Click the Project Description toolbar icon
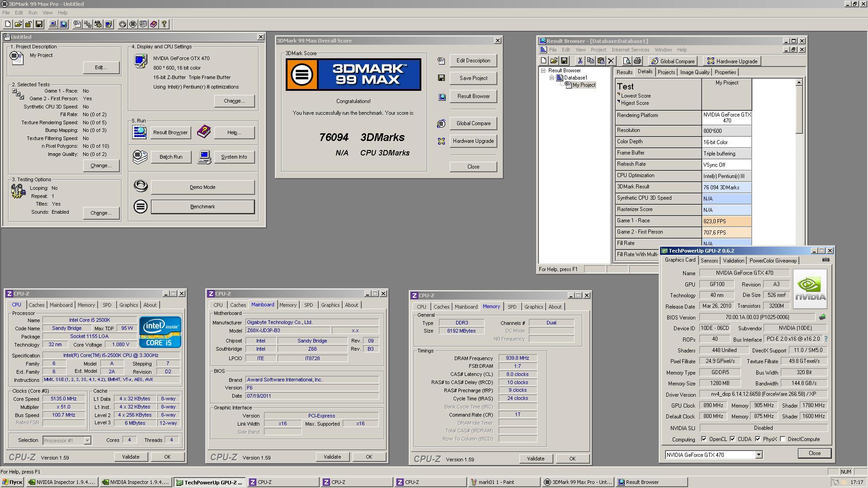The width and height of the screenshot is (868, 488). point(77,24)
